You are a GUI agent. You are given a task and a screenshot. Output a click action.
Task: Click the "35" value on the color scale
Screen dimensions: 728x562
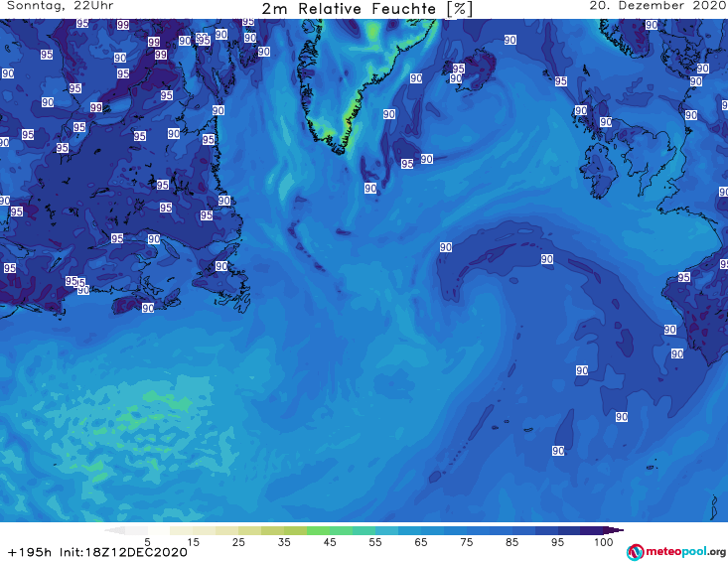coord(284,542)
